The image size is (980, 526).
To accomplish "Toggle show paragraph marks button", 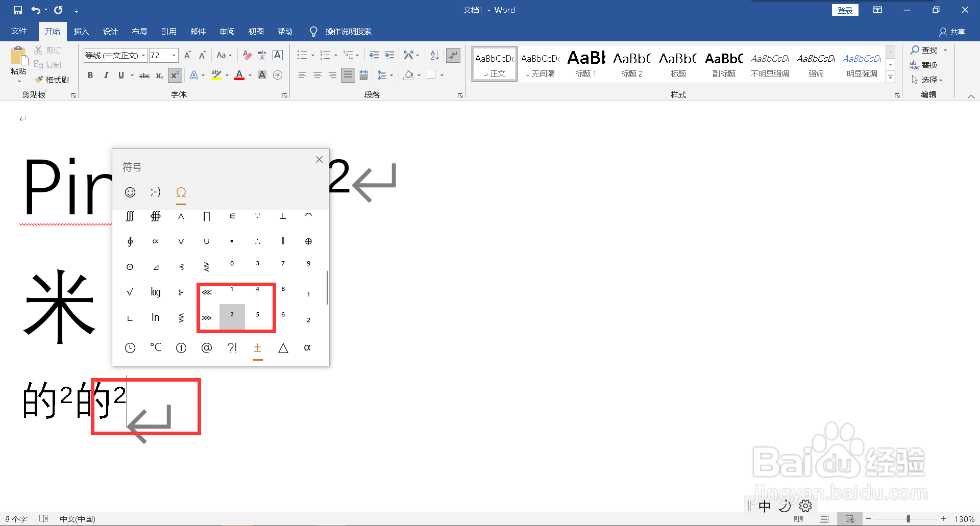I will 453,55.
